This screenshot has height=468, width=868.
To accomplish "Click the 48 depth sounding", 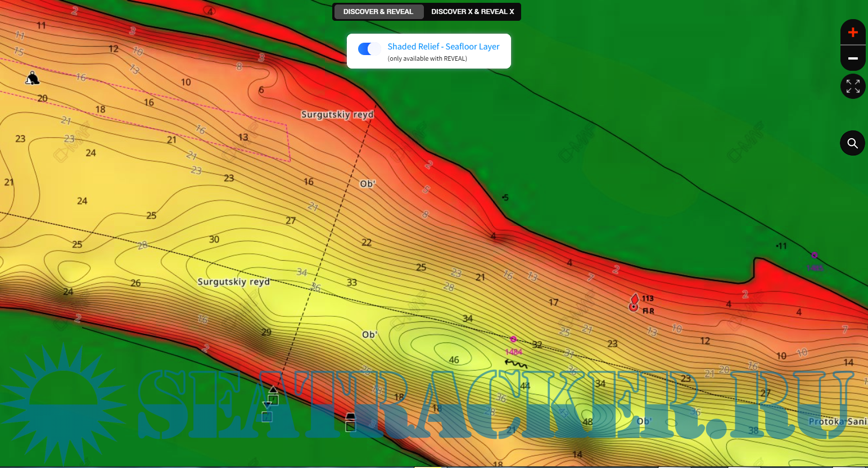I will click(x=587, y=422).
